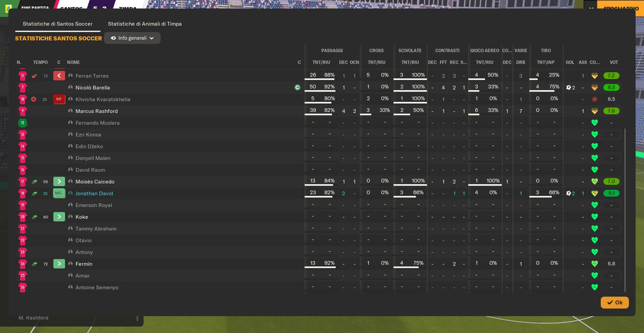Image resolution: width=644 pixels, height=333 pixels.
Task: Open Emerson Royal player link
Action: 94,205
